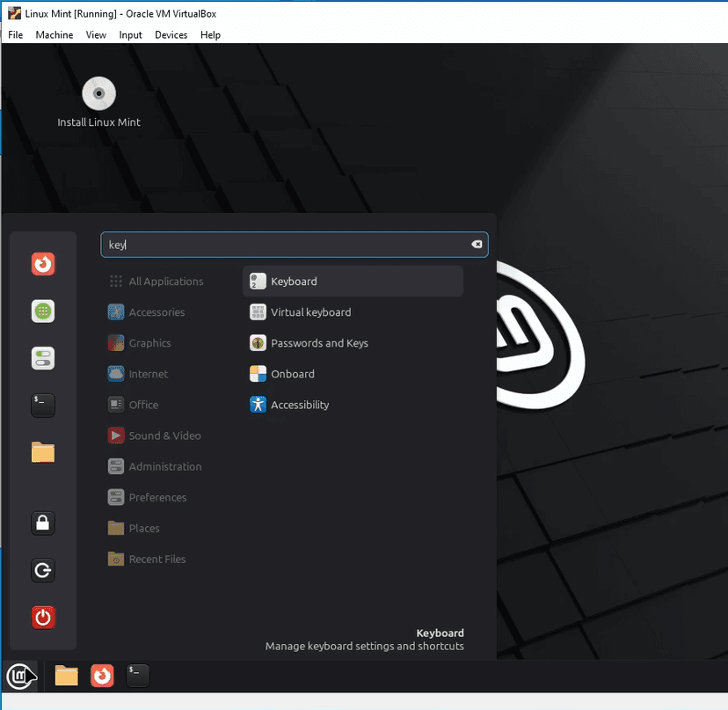Click the Lock Screen padlock icon
Image resolution: width=728 pixels, height=710 pixels.
(x=43, y=523)
